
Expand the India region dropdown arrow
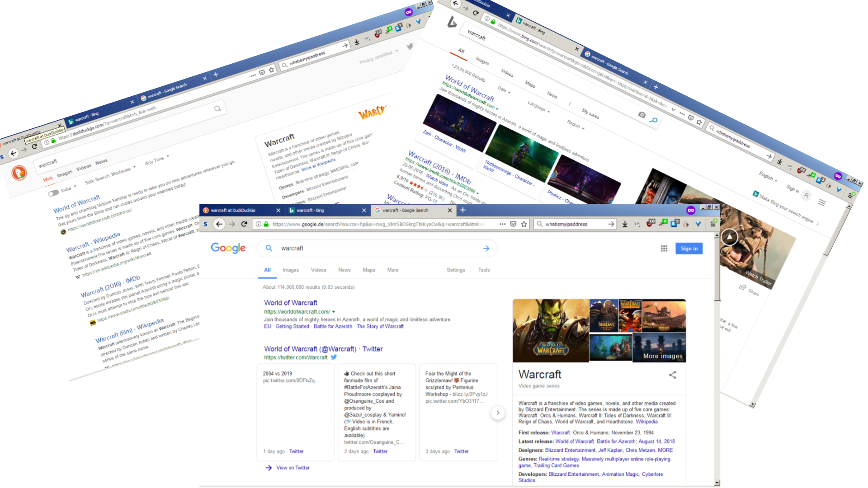click(75, 186)
